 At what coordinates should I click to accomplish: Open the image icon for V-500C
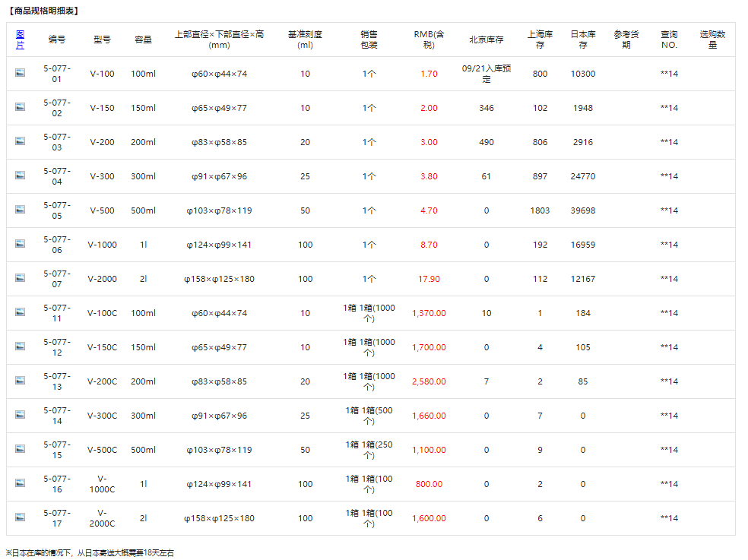tap(21, 449)
